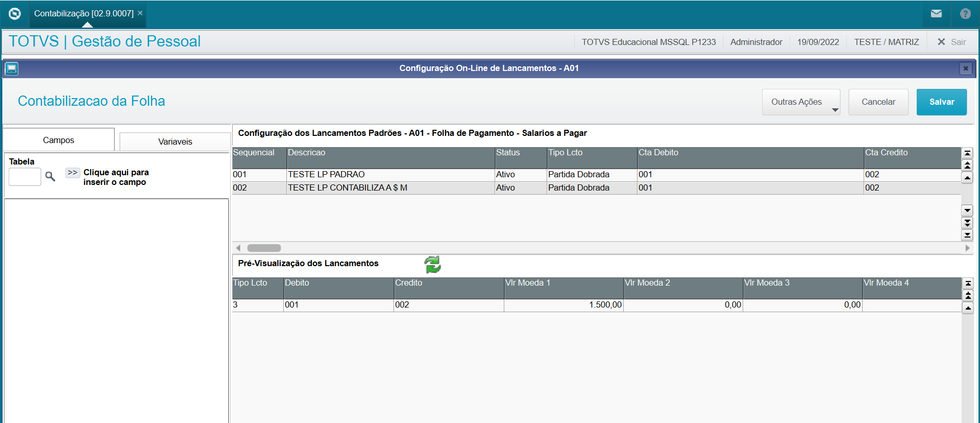This screenshot has width=980, height=423.
Task: Jump to last row in Lancamentos Padrões grid
Action: 967,235
